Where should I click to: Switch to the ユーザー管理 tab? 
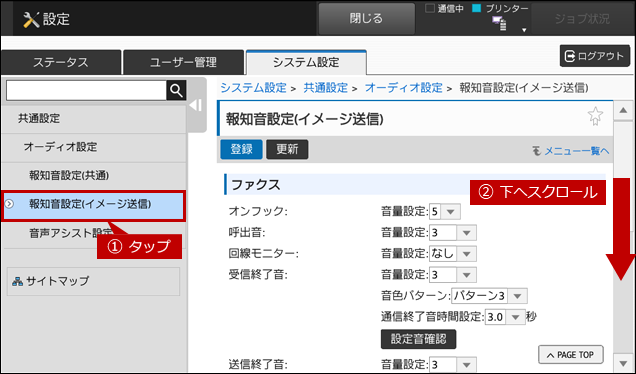(x=183, y=62)
